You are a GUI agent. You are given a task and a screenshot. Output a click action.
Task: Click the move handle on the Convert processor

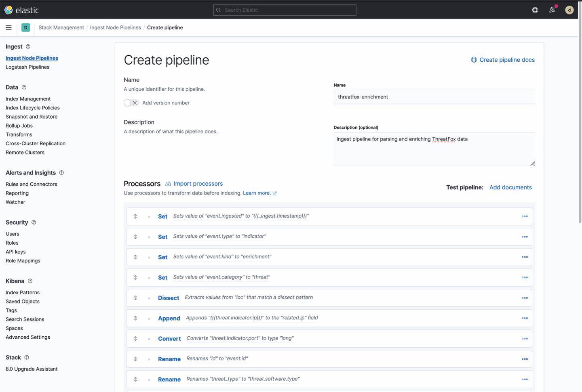135,338
